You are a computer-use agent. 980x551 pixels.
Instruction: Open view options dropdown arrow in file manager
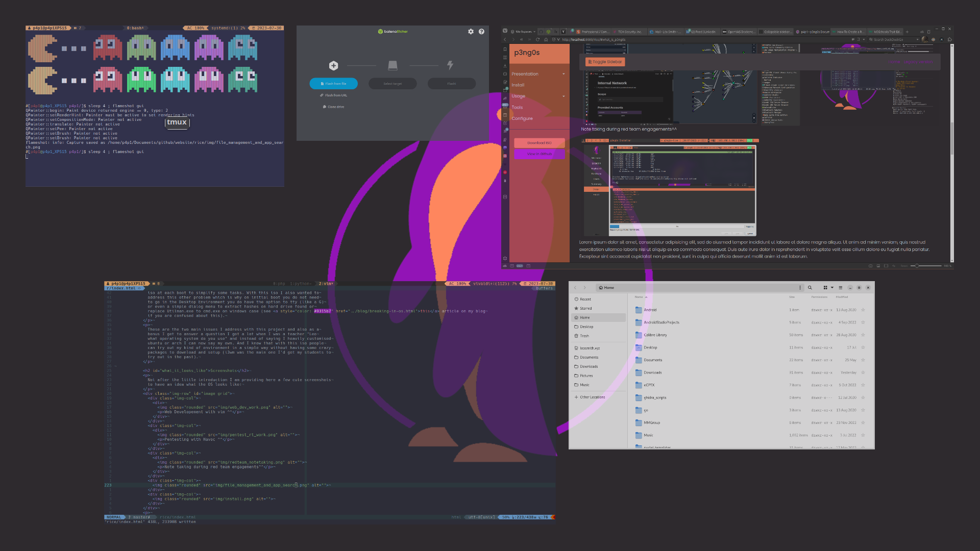(x=832, y=288)
